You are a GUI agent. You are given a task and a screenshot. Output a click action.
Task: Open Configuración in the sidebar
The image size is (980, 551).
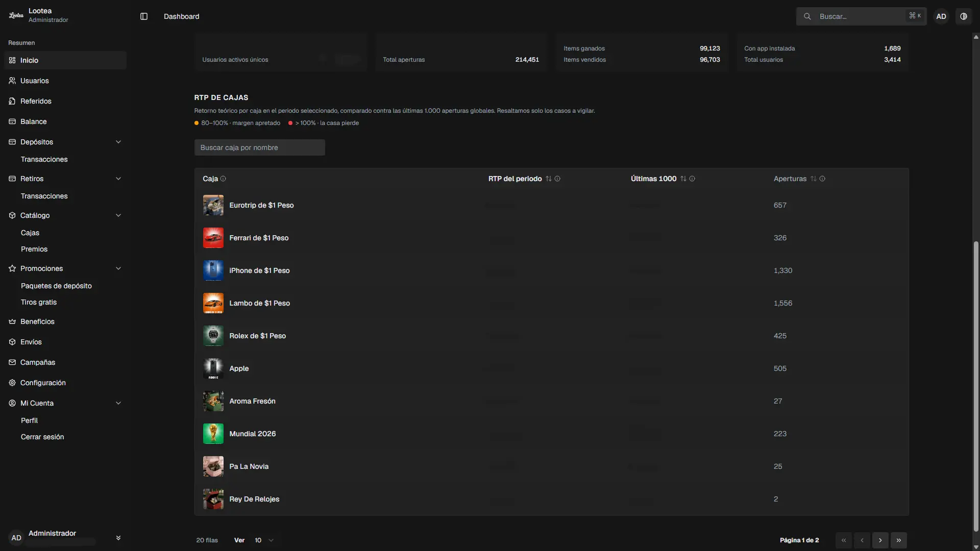tap(65, 383)
